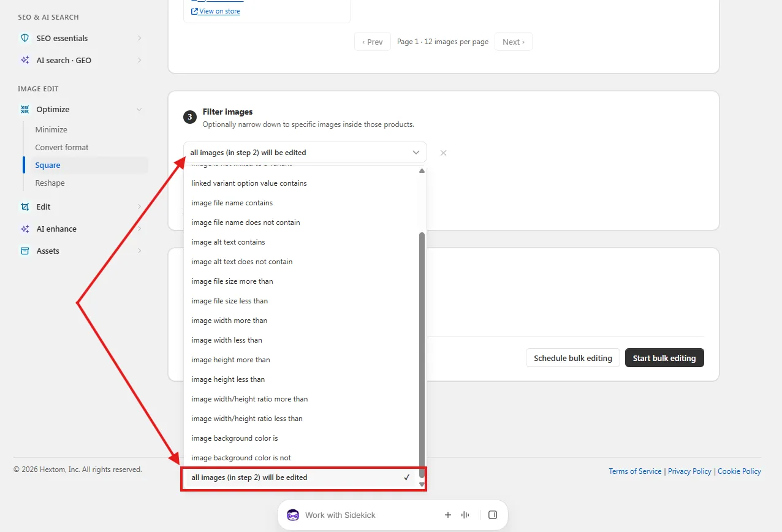Select 'all images (in step 2) will be edited' option
This screenshot has height=532, width=782.
pyautogui.click(x=300, y=477)
